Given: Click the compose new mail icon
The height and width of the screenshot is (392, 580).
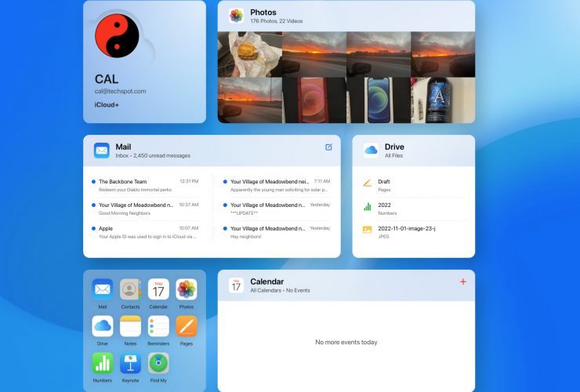Looking at the screenshot, I should (x=328, y=147).
